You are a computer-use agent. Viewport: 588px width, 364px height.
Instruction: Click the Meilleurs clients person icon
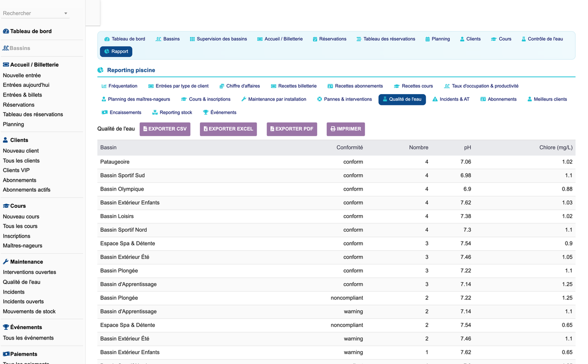click(530, 99)
